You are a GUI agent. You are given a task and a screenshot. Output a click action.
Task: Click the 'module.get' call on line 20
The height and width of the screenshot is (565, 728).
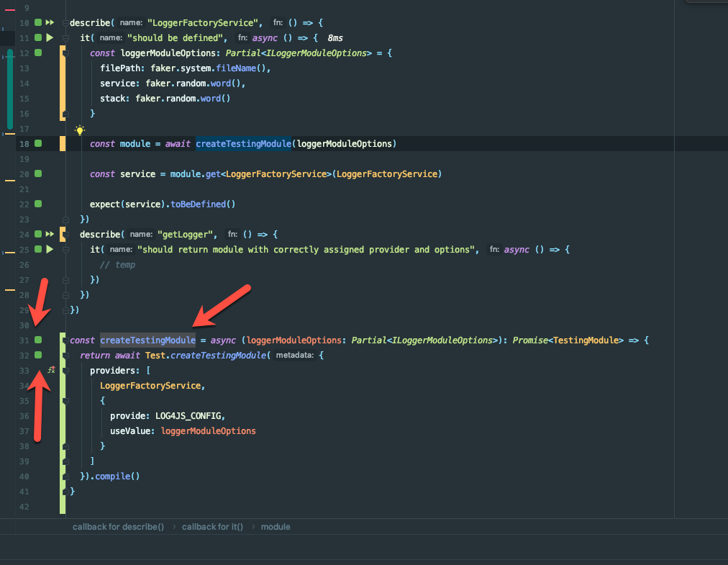[196, 173]
